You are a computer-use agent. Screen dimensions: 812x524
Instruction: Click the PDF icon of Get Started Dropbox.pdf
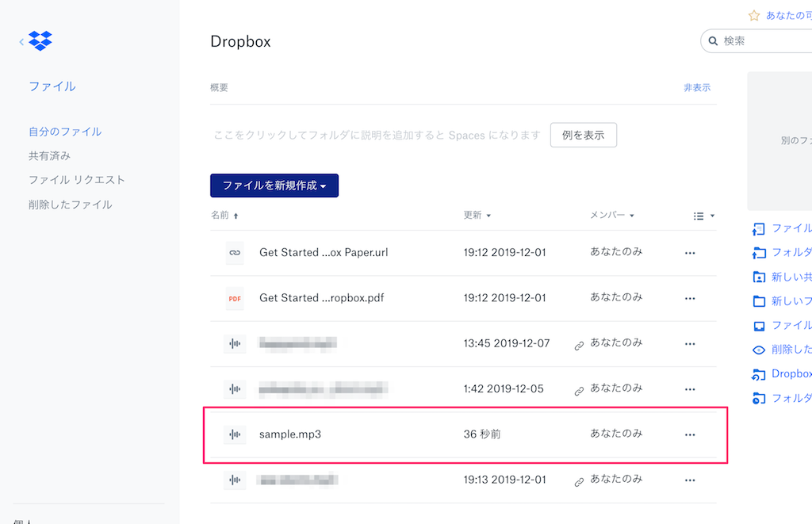click(x=235, y=298)
